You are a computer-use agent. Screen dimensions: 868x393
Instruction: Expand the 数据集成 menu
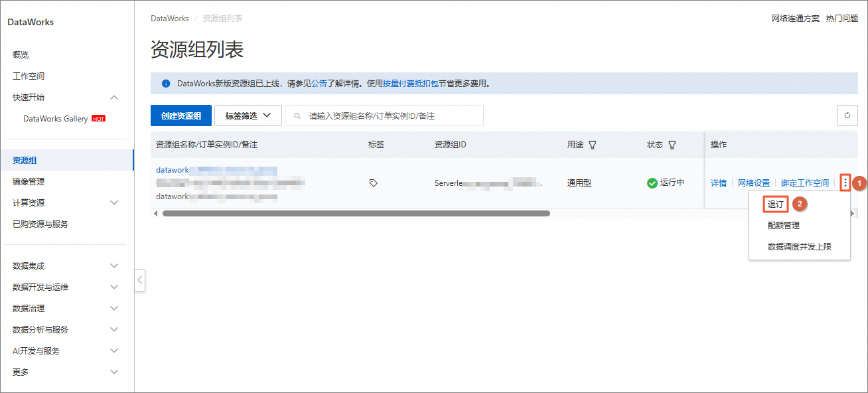(x=114, y=266)
